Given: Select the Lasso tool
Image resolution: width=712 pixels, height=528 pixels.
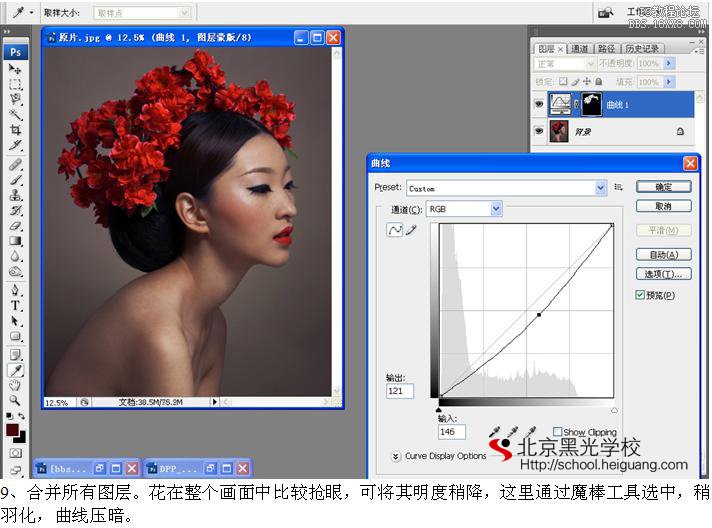Looking at the screenshot, I should click(15, 99).
